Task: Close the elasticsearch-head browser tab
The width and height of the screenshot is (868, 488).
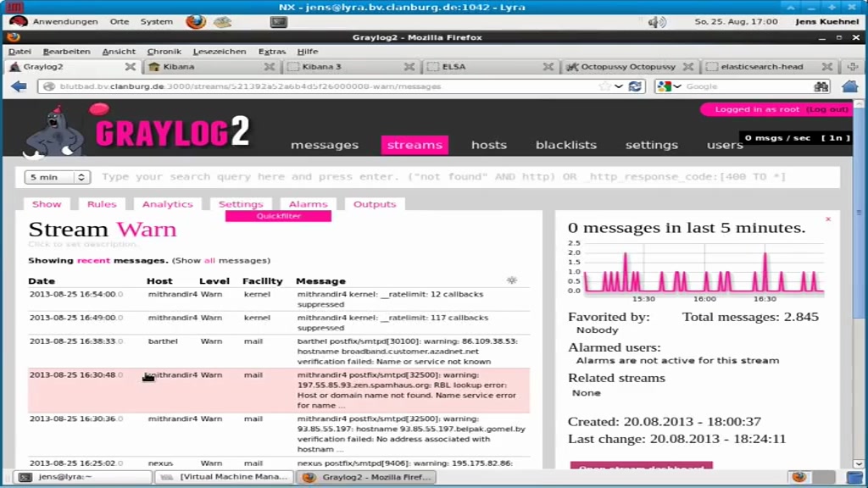Action: click(827, 66)
